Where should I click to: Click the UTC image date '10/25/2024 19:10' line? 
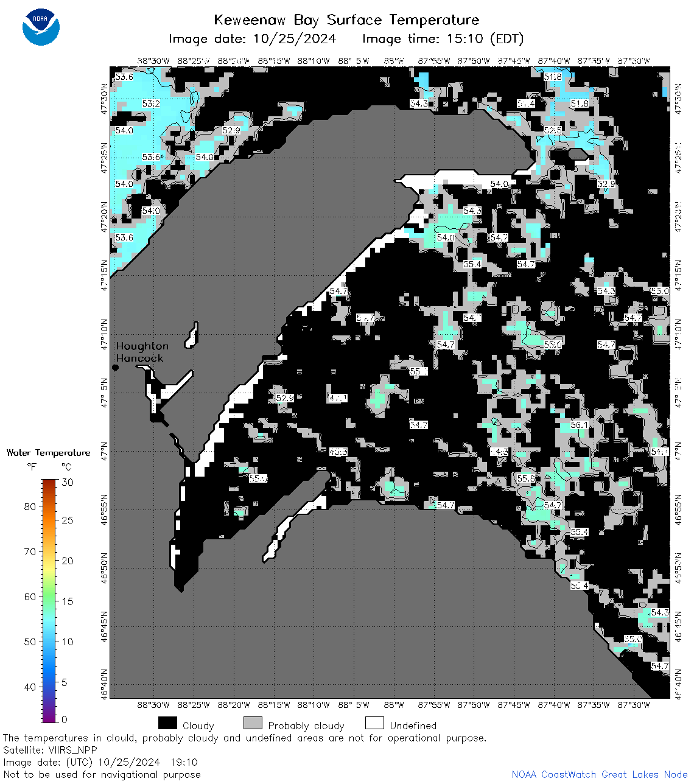pos(100,762)
